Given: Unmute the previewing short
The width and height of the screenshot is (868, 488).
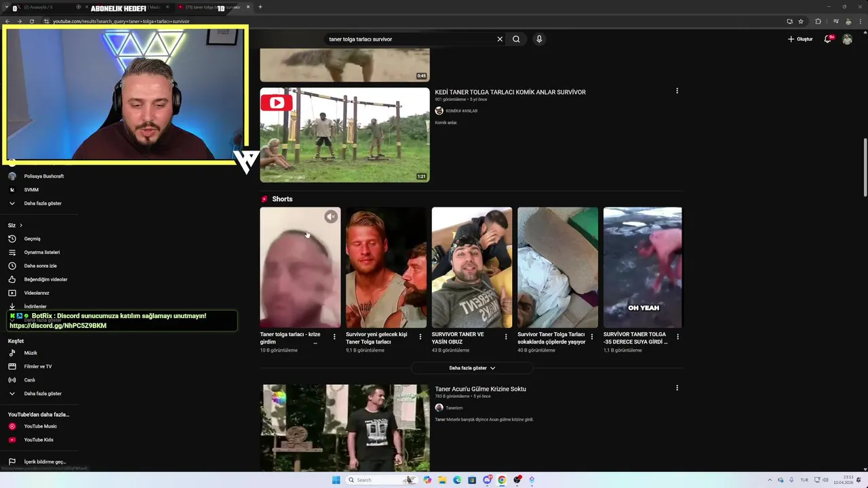Looking at the screenshot, I should click(331, 216).
